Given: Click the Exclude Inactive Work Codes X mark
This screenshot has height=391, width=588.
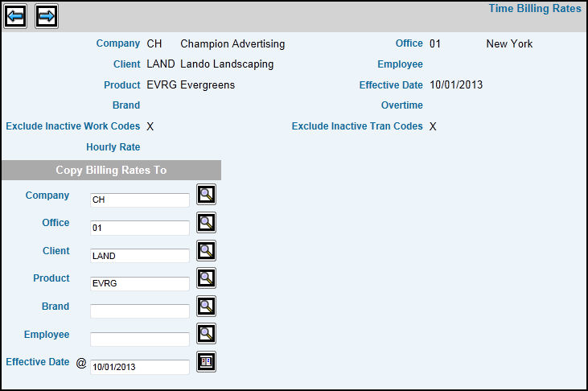Looking at the screenshot, I should point(150,126).
